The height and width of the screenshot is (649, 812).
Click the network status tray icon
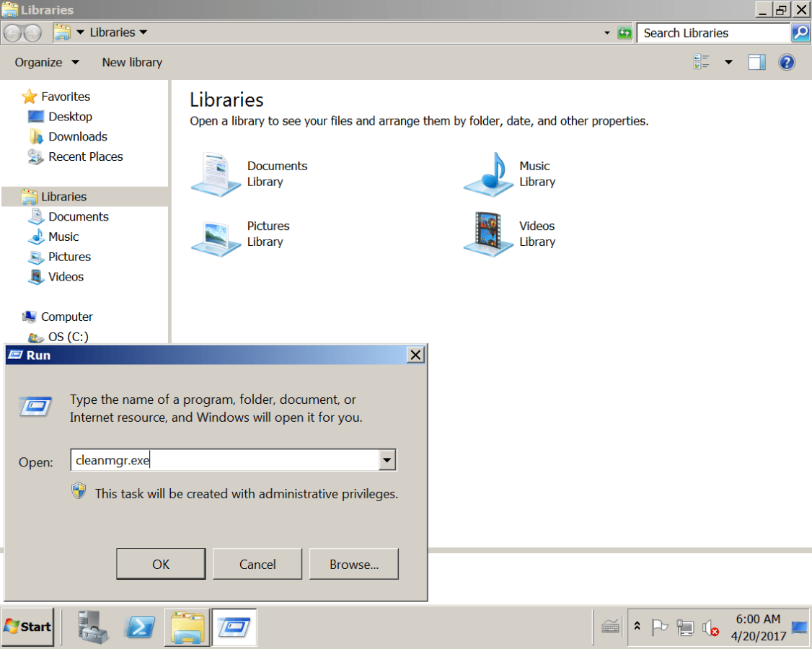tap(684, 627)
